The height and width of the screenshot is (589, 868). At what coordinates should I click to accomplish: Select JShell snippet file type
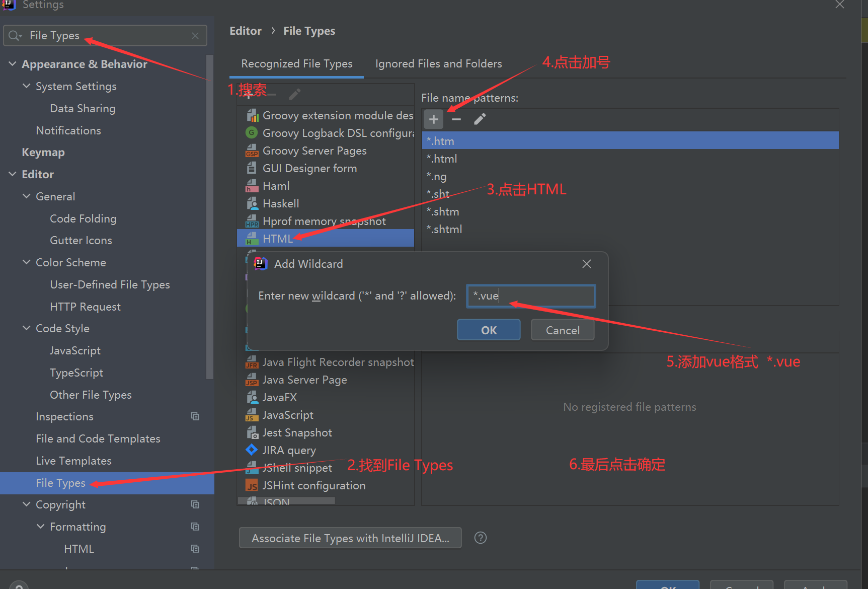[x=326, y=468]
